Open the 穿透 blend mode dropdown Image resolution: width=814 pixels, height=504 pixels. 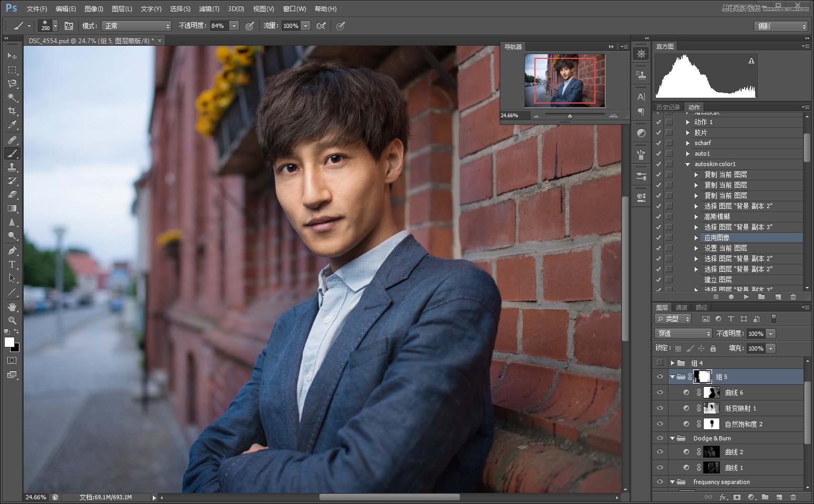[683, 333]
